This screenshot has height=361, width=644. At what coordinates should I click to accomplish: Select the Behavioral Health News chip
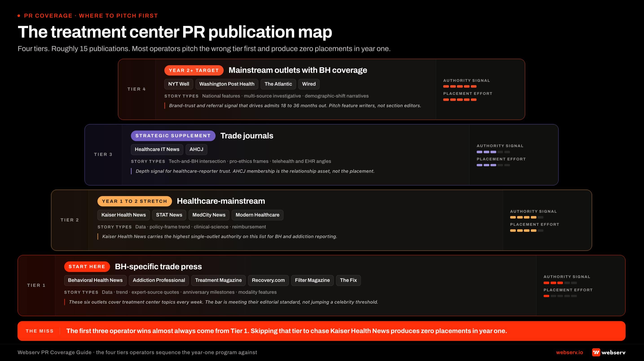(95, 280)
